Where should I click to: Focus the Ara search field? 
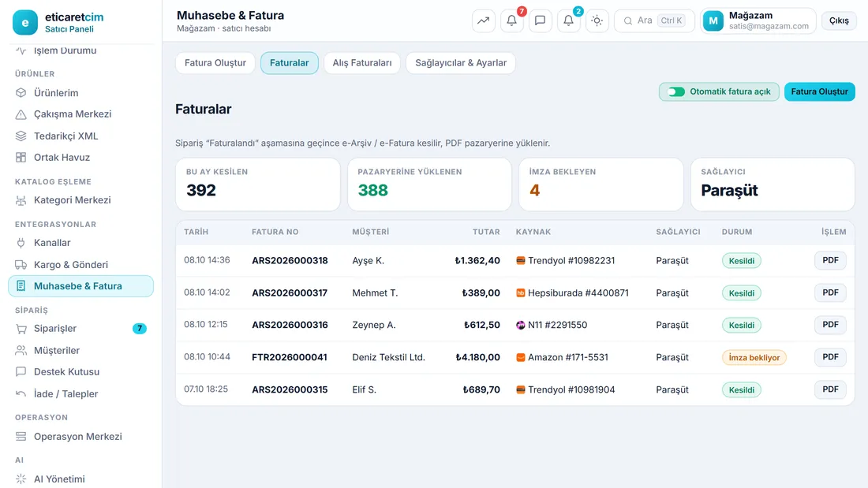click(654, 20)
